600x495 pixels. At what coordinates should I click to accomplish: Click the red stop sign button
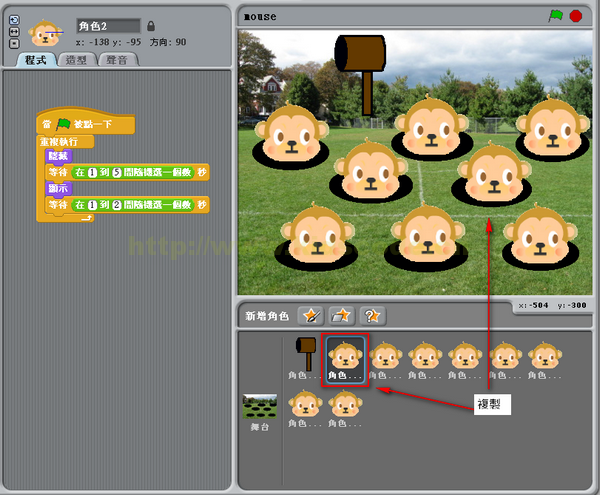pos(576,16)
